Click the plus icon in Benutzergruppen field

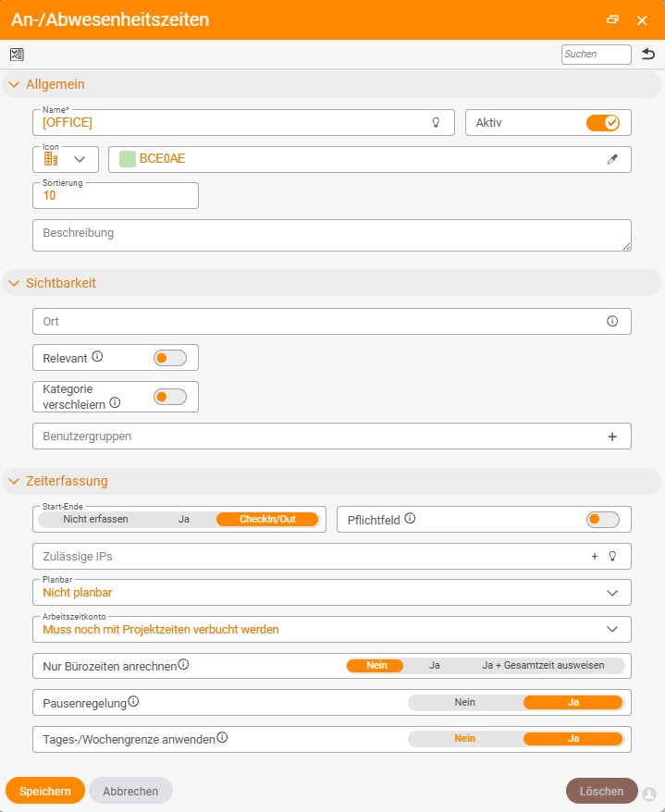click(x=612, y=437)
